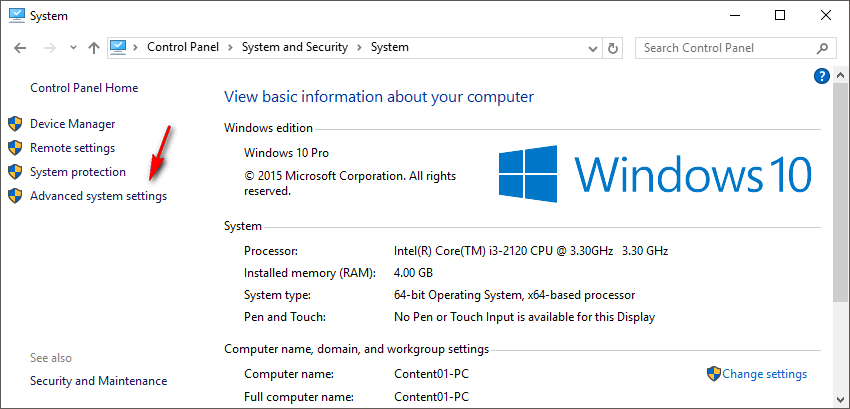Click the Forward navigation arrow
Viewport: 850px width, 409px height.
[47, 47]
